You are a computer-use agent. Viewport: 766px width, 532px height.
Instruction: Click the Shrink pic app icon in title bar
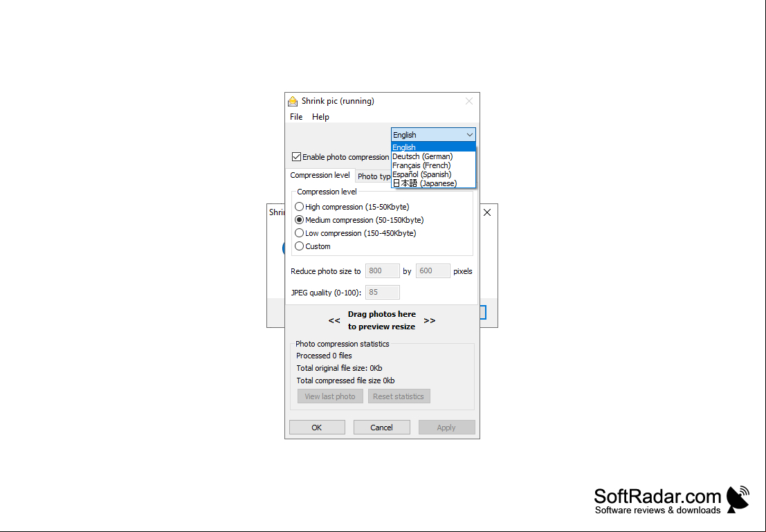pos(293,101)
